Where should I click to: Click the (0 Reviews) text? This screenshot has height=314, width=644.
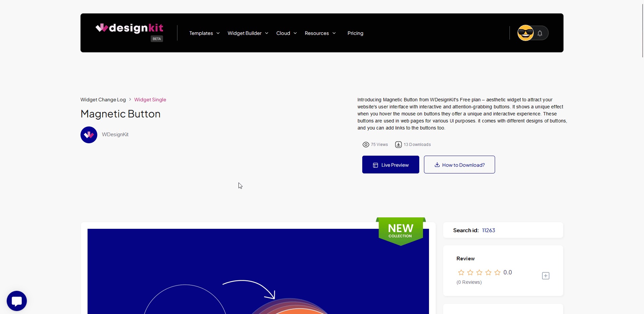[x=469, y=282]
